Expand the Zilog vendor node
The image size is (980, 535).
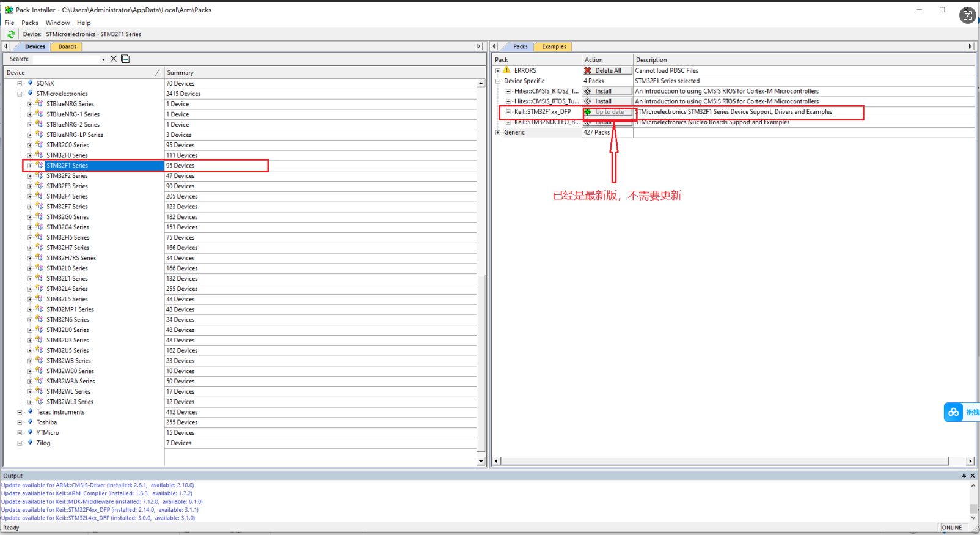pyautogui.click(x=20, y=443)
